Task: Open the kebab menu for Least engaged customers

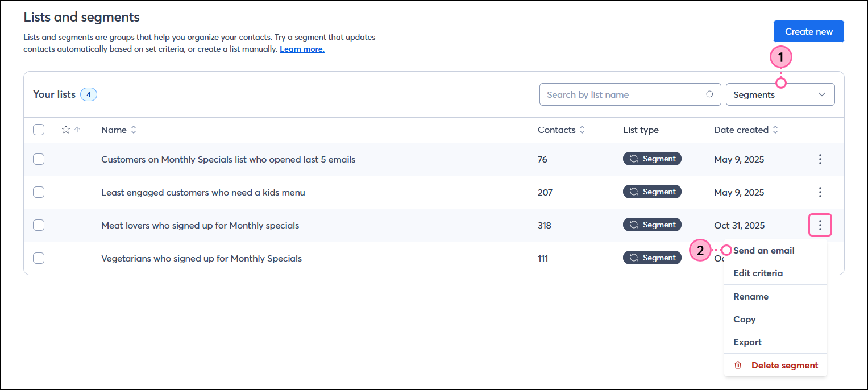Action: (820, 192)
